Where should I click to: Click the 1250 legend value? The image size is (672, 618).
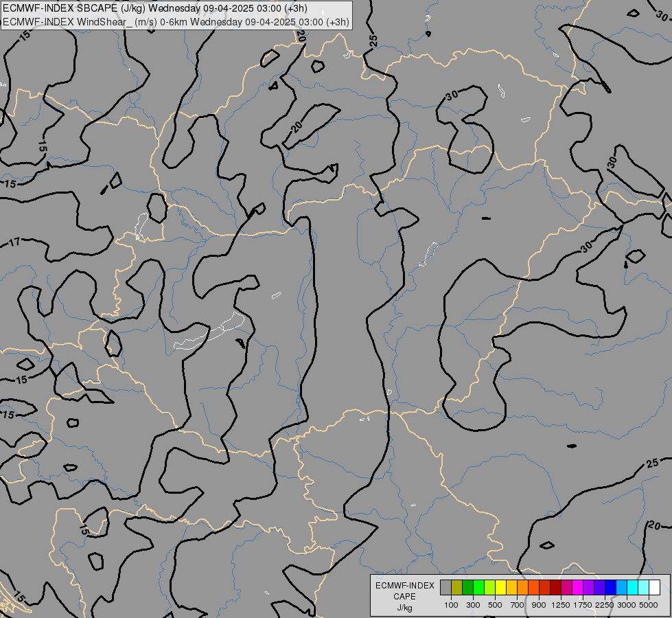point(561,605)
